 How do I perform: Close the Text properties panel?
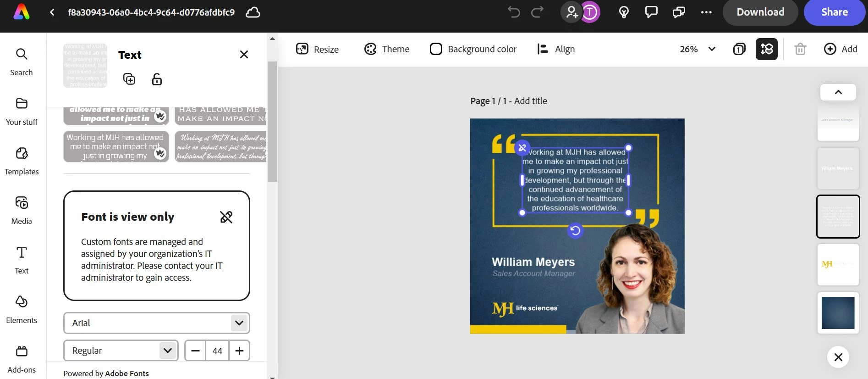click(x=244, y=55)
